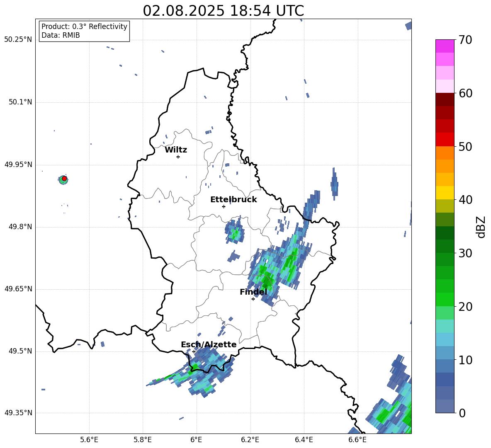Pick the bright red swatch just above 50

[x=445, y=140]
